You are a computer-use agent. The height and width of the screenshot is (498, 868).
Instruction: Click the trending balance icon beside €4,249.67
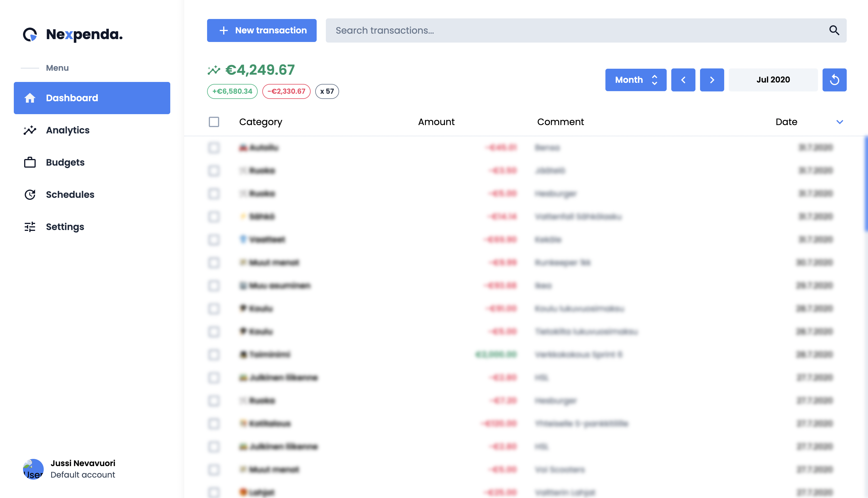(x=214, y=70)
